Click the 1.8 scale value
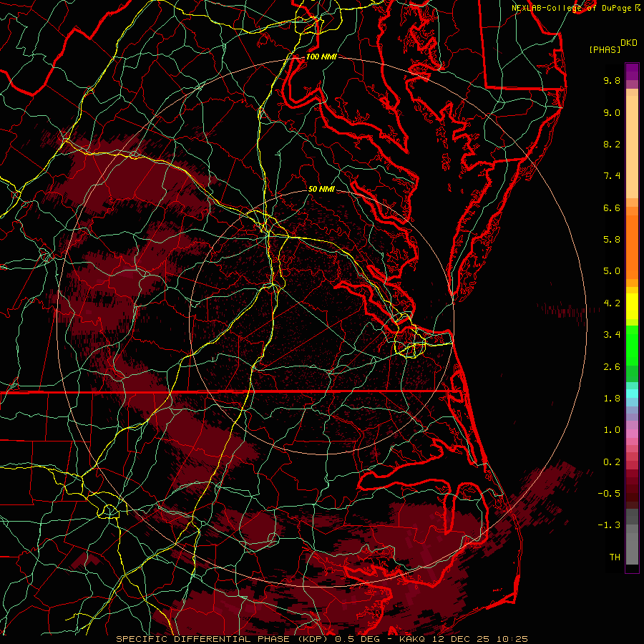The height and width of the screenshot is (644, 644). (x=612, y=399)
